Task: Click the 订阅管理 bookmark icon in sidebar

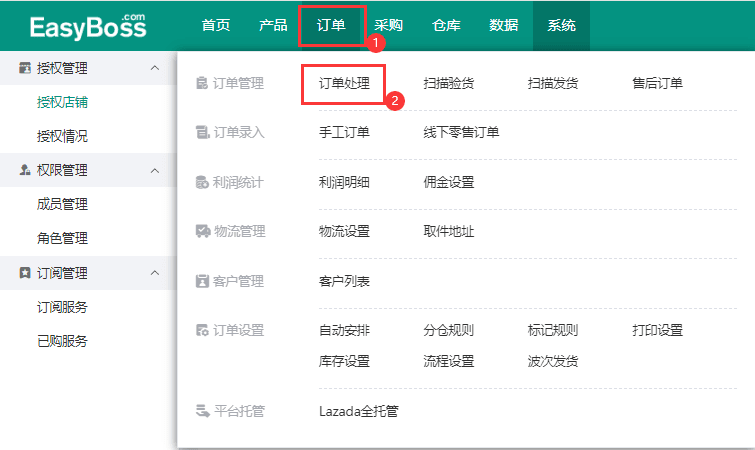Action: point(25,273)
